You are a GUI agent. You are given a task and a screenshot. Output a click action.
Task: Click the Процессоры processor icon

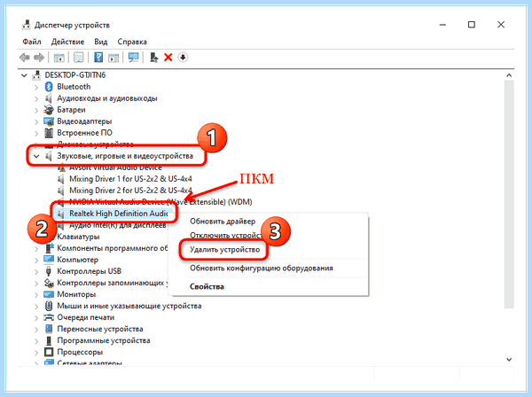pyautogui.click(x=49, y=352)
